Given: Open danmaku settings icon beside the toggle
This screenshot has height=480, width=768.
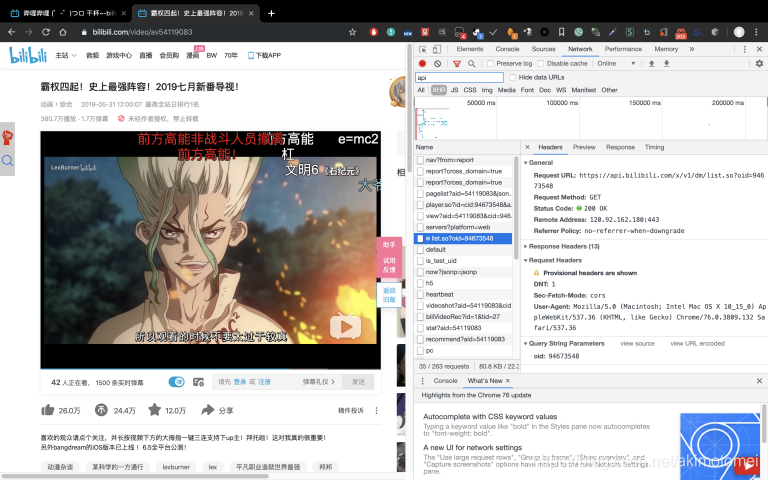Looking at the screenshot, I should coord(198,382).
